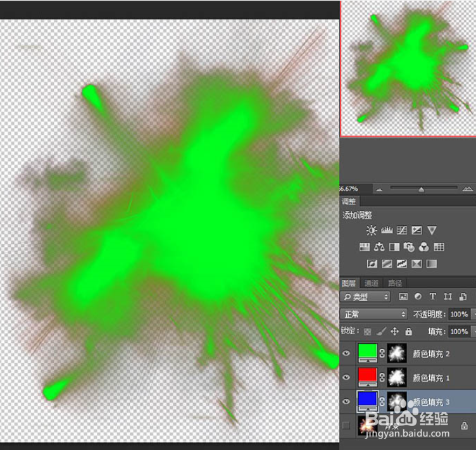This screenshot has width=476, height=450.
Task: Select layer name 颜色填充 1
Action: click(431, 378)
